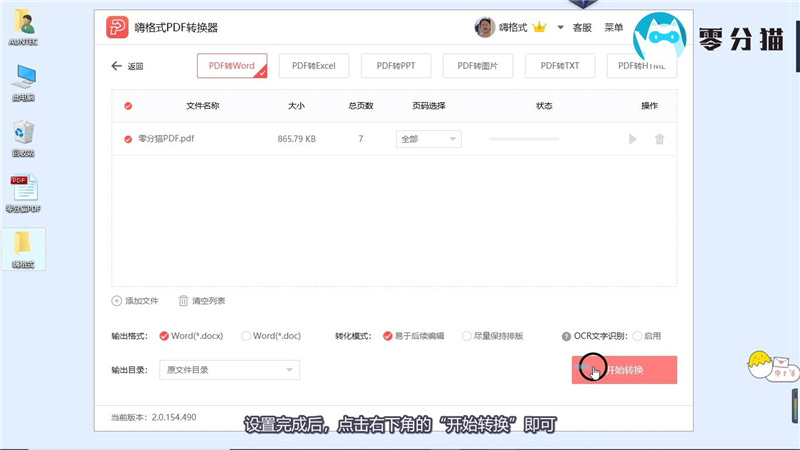This screenshot has width=800, height=450.
Task: Expand the user account dropdown arrow
Action: click(x=560, y=27)
